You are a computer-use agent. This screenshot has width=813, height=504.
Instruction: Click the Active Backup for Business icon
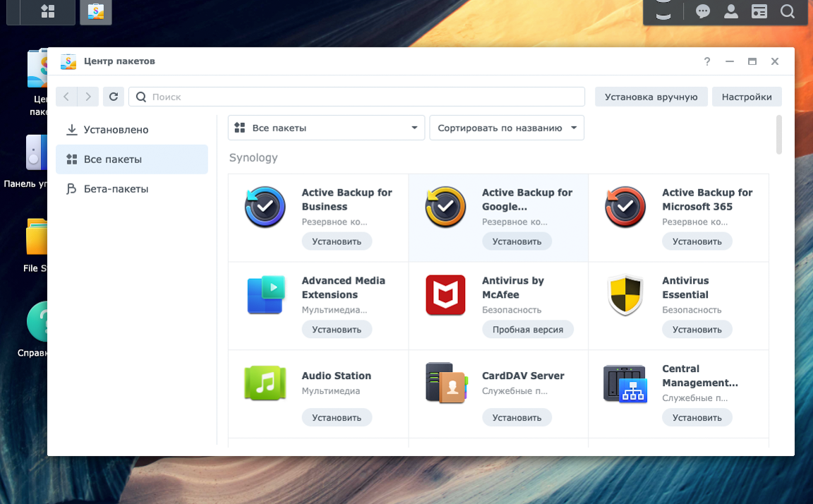pyautogui.click(x=265, y=208)
